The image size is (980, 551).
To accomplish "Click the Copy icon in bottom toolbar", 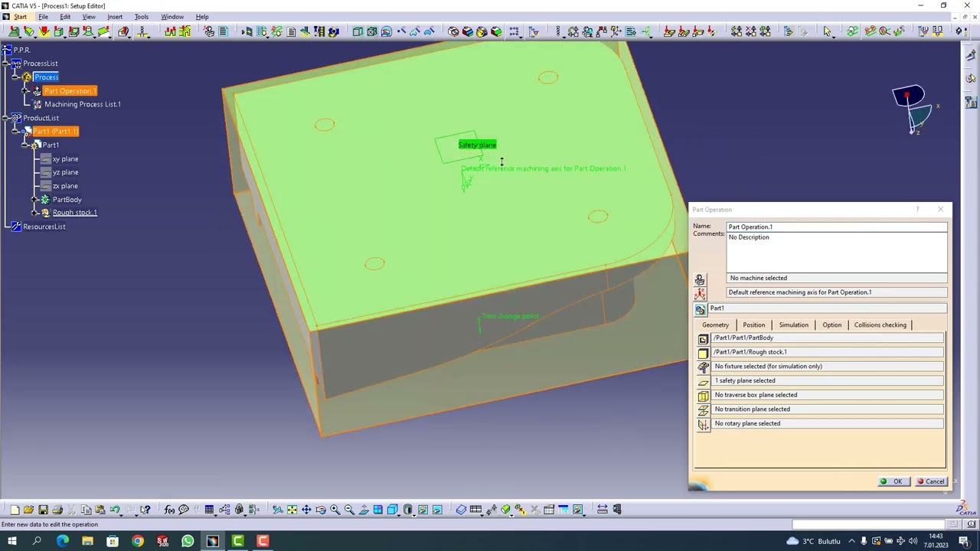I will [x=86, y=510].
